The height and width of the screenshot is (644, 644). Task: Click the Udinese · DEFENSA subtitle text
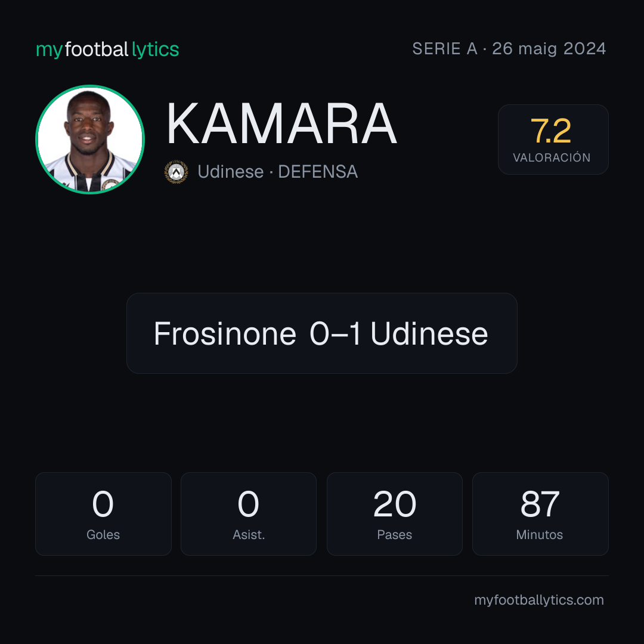(x=278, y=172)
